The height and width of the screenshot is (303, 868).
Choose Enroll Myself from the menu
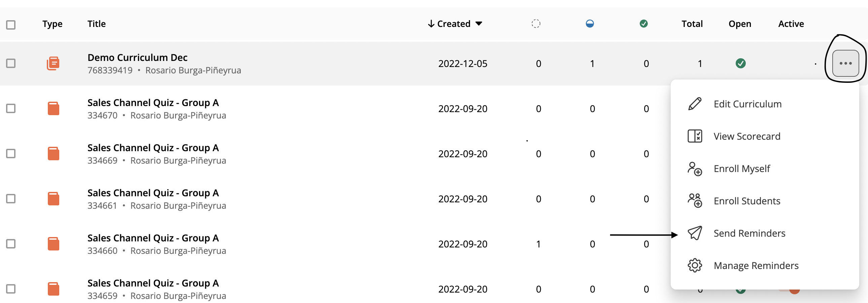[x=742, y=169]
